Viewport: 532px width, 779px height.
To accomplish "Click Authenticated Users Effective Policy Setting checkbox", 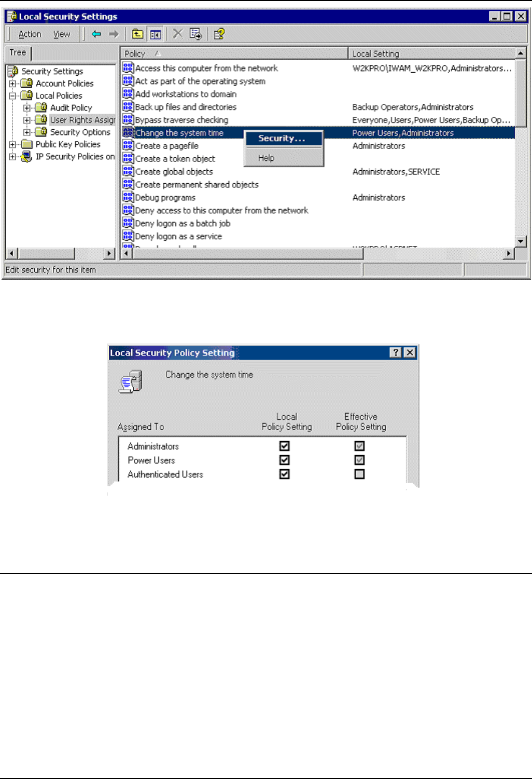I will point(359,474).
